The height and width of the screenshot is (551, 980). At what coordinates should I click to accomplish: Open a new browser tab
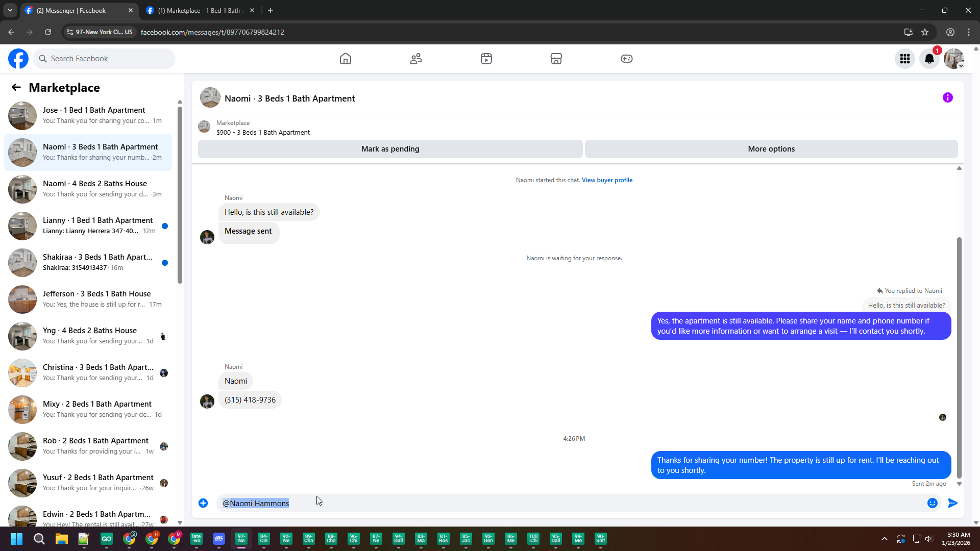click(x=271, y=10)
